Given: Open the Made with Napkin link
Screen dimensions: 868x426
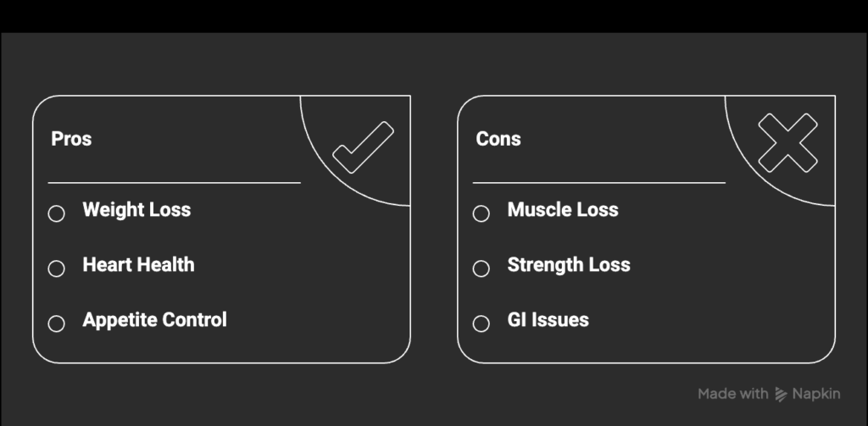Looking at the screenshot, I should pyautogui.click(x=766, y=394).
